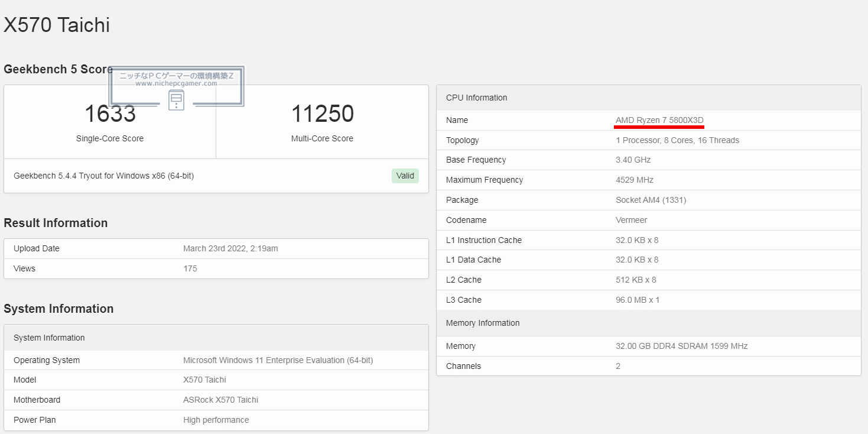Click the System Information table header row
This screenshot has width=868, height=434.
click(x=216, y=338)
